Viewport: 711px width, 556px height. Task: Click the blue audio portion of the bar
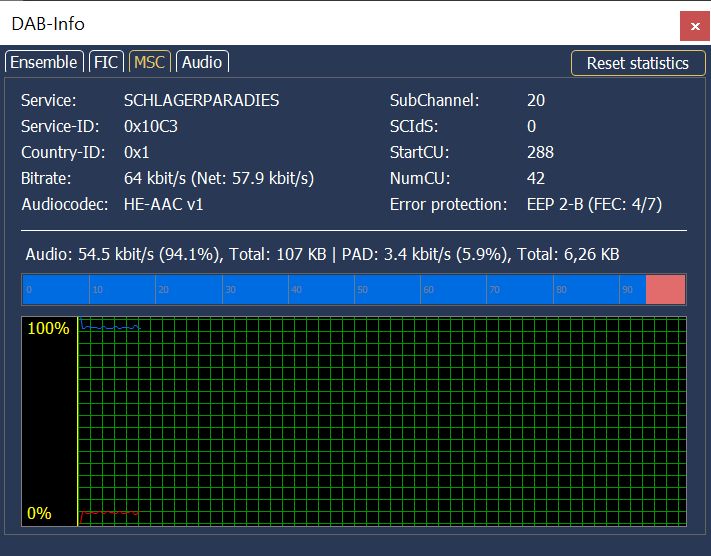pyautogui.click(x=330, y=290)
